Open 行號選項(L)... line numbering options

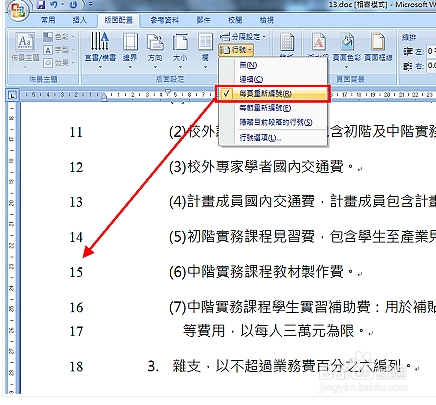[273, 138]
